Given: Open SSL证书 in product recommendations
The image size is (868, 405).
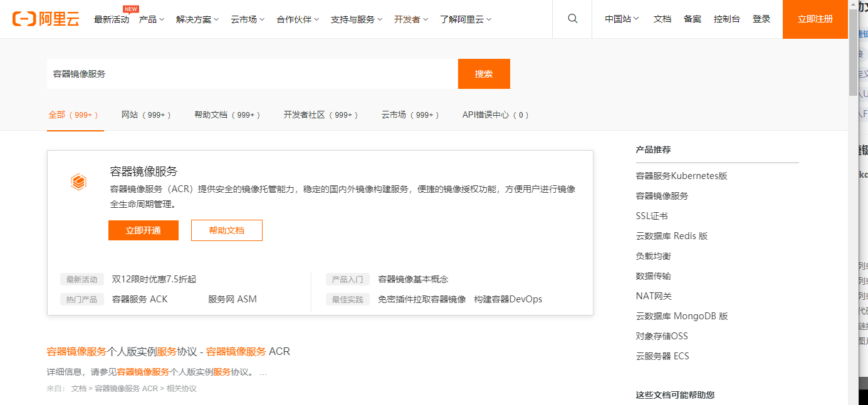Looking at the screenshot, I should 652,216.
